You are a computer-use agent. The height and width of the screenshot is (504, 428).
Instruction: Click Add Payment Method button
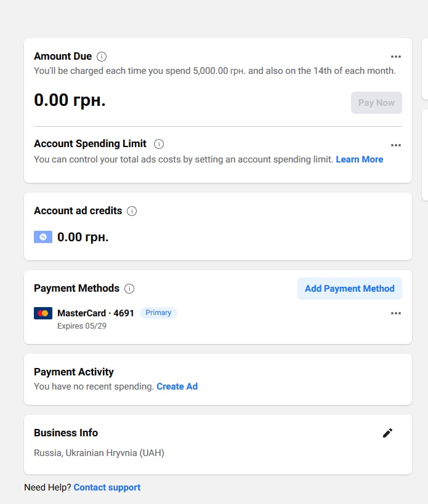click(x=350, y=289)
